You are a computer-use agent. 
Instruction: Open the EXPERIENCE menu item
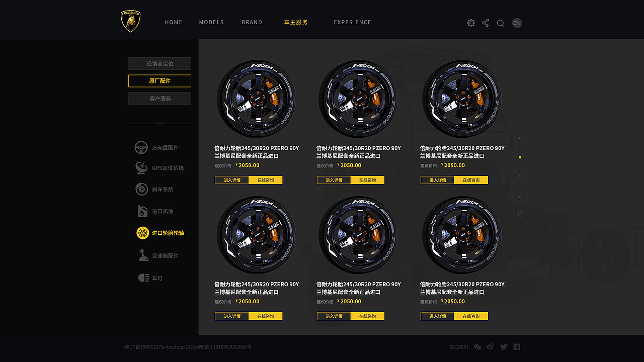(353, 22)
